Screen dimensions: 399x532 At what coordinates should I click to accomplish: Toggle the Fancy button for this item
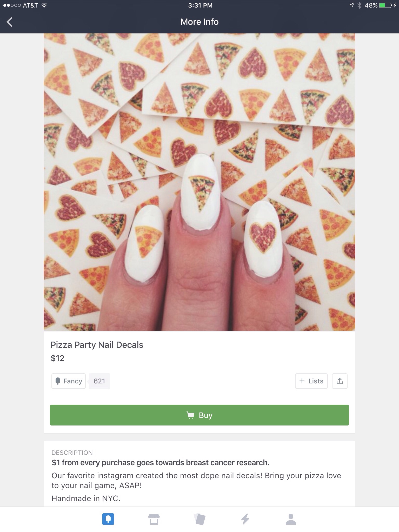69,381
